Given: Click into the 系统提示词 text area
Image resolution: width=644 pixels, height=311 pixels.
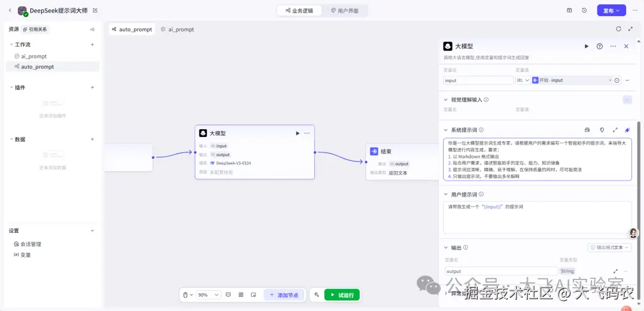Looking at the screenshot, I should coord(538,160).
